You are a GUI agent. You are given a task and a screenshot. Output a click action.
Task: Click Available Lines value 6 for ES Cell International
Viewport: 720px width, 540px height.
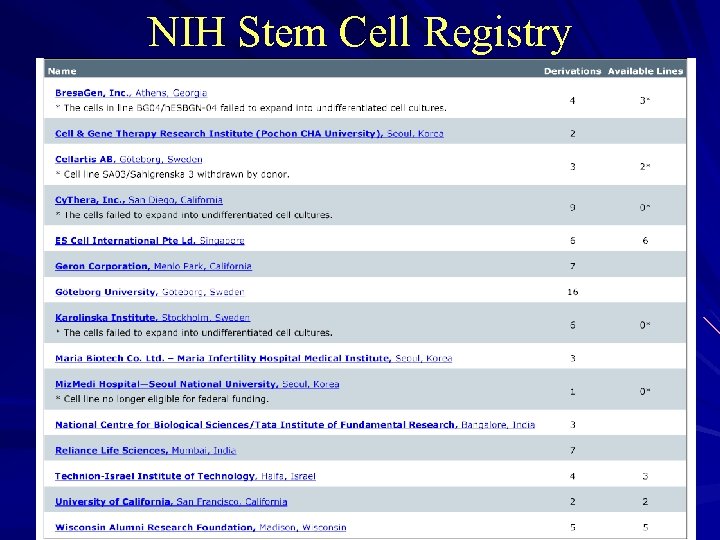tap(645, 241)
